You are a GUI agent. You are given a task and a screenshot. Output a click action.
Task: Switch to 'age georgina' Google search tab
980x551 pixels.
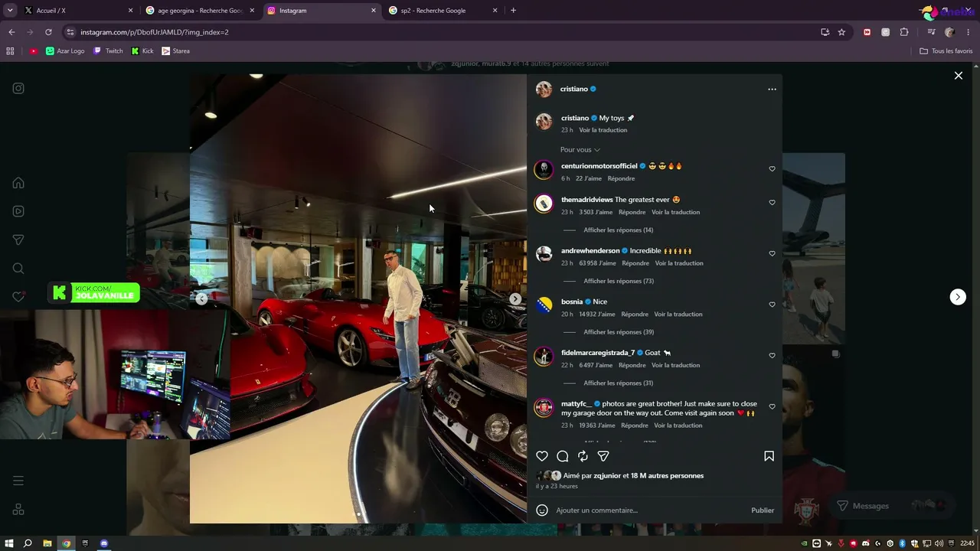point(199,11)
